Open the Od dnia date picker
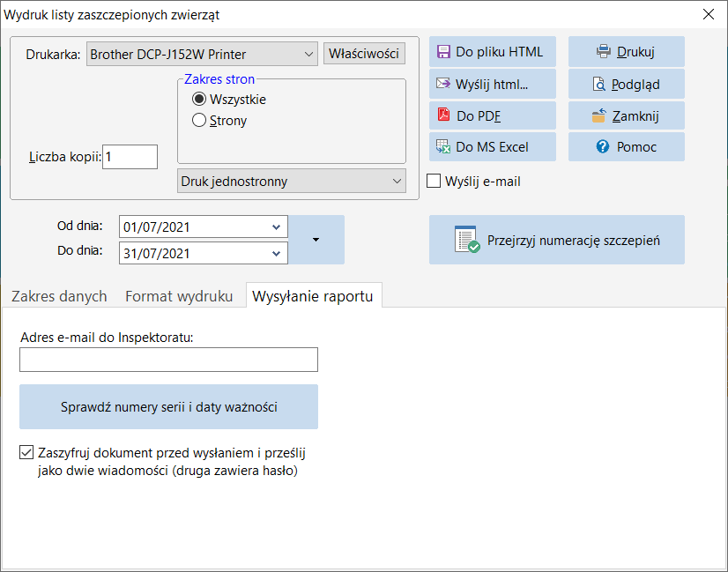 [276, 227]
